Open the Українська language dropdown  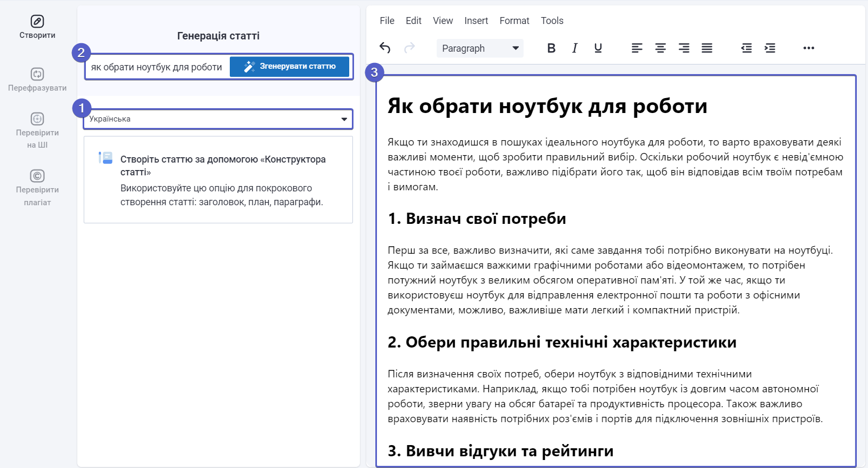click(218, 119)
